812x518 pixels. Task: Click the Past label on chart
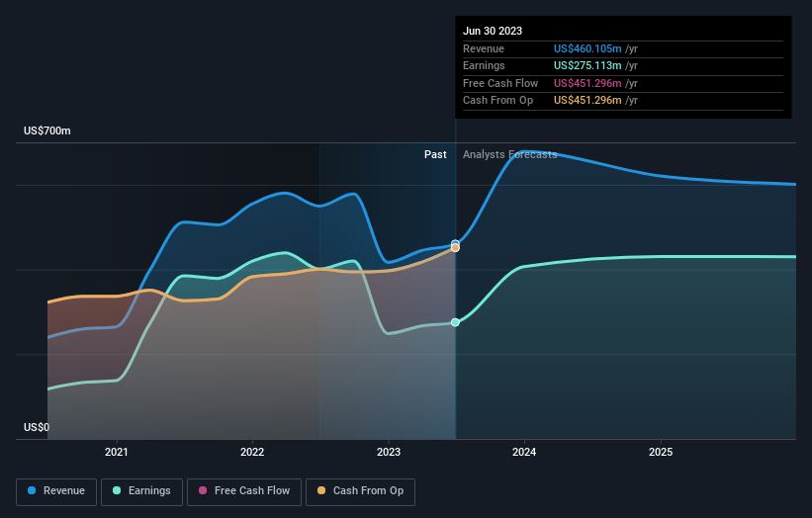coord(435,155)
